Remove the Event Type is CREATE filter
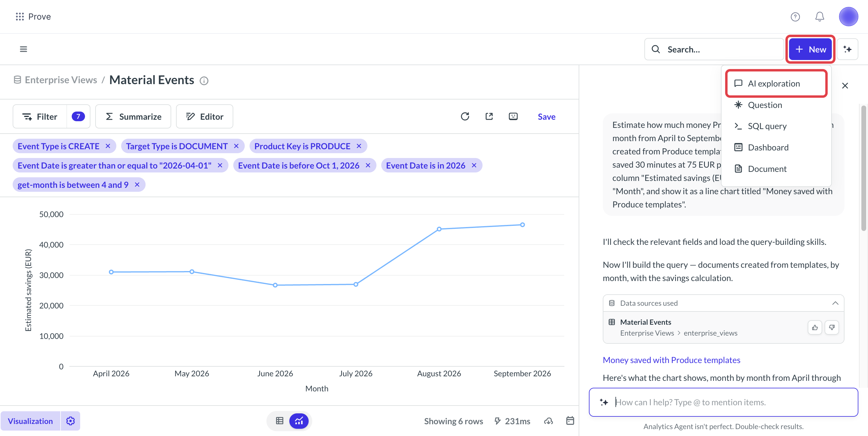Viewport: 868px width, 436px height. [108, 146]
